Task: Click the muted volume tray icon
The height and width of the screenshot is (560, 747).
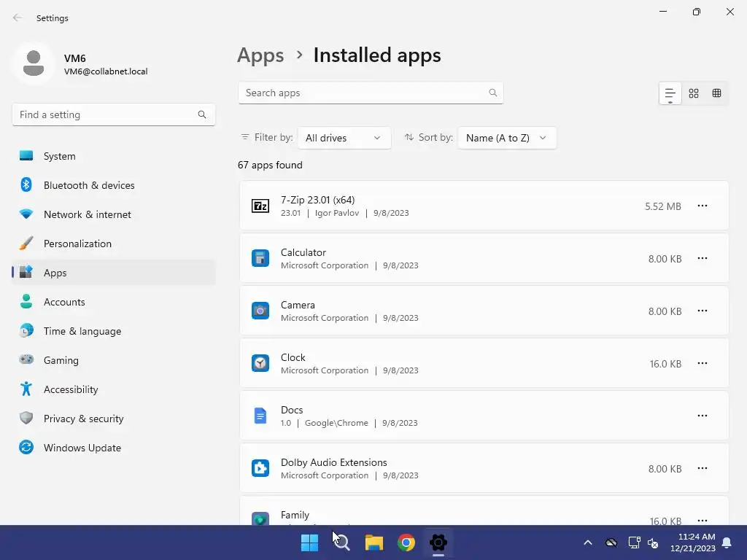Action: (653, 542)
